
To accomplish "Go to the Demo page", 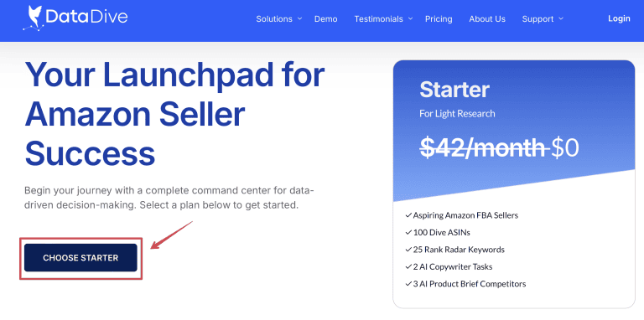I will click(325, 19).
